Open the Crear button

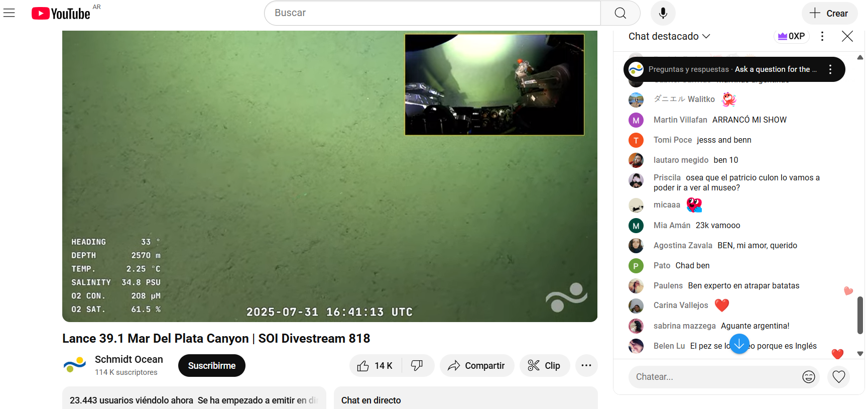click(829, 13)
